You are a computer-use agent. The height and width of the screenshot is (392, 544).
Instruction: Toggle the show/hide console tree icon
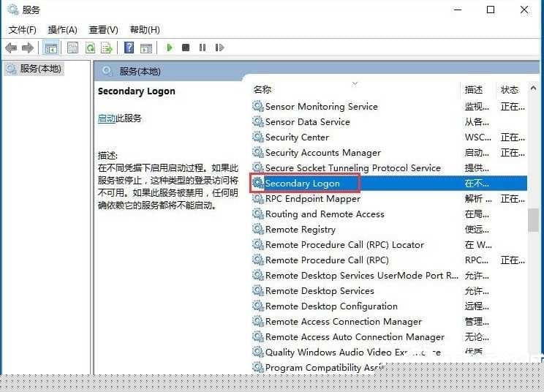(x=50, y=48)
